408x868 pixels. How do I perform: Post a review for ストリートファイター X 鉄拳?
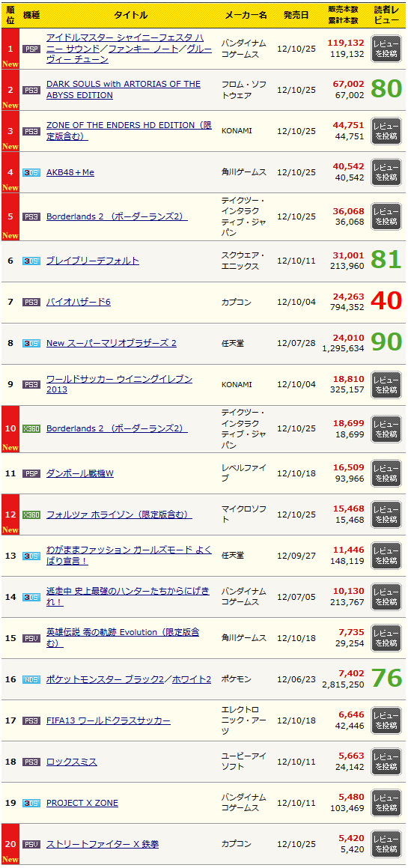(x=386, y=844)
